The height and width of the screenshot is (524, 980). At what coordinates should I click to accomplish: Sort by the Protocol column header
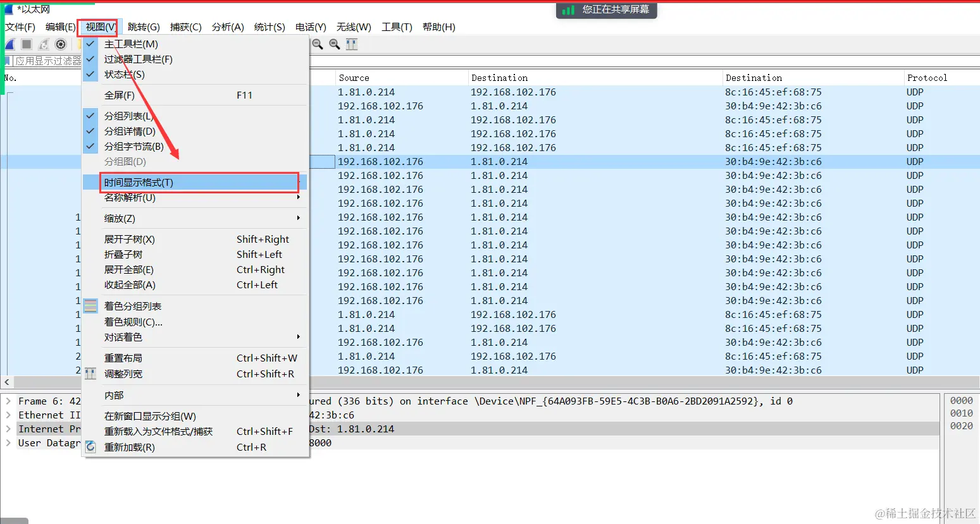tap(941, 78)
